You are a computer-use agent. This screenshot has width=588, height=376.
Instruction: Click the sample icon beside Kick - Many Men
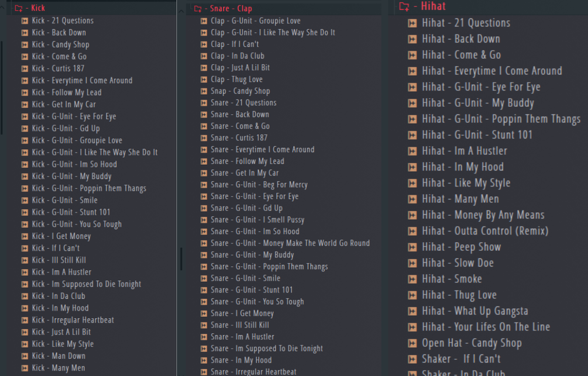point(25,368)
